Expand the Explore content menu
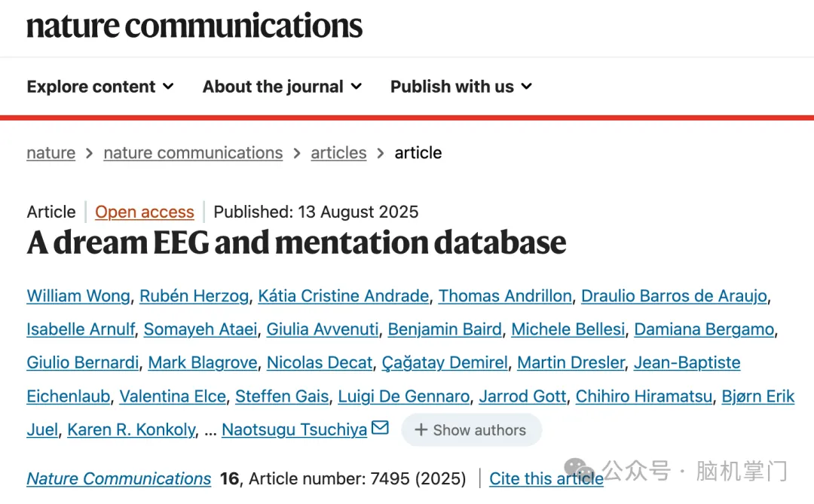This screenshot has width=814, height=504. pyautogui.click(x=100, y=87)
